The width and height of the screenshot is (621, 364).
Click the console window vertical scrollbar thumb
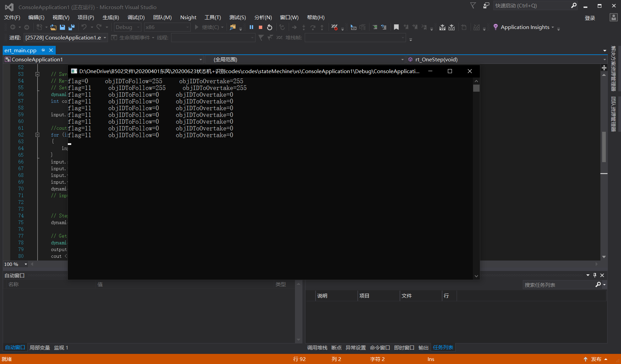[x=476, y=88]
